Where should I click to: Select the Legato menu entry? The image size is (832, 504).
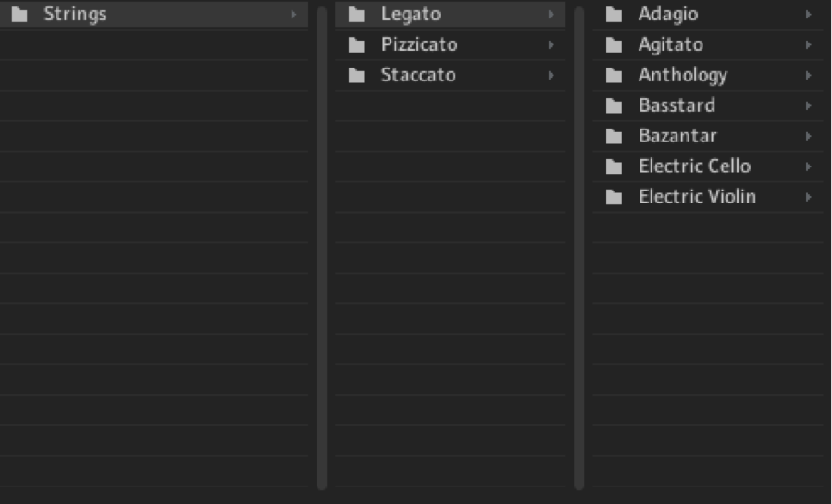[x=450, y=14]
